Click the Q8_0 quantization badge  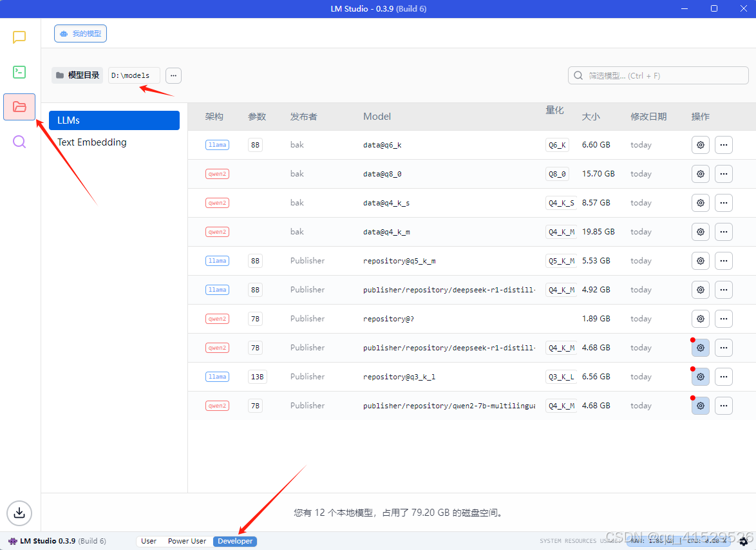pos(558,174)
